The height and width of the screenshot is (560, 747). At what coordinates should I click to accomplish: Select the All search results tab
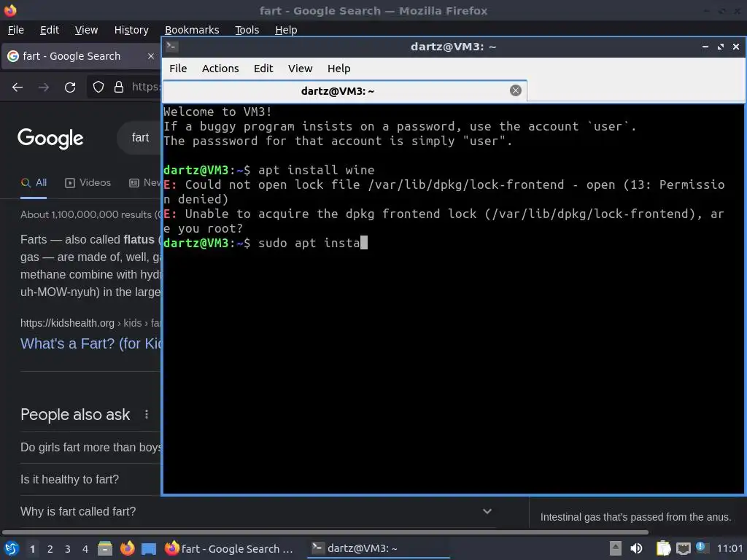pyautogui.click(x=34, y=183)
